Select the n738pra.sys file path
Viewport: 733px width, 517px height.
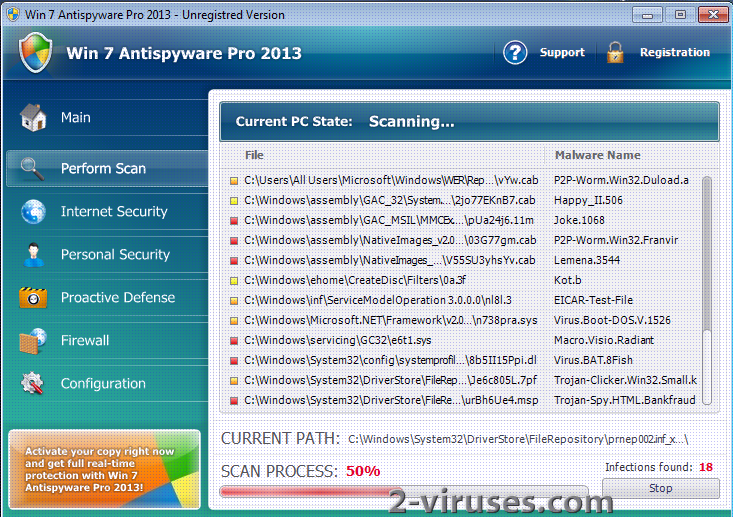pyautogui.click(x=390, y=321)
